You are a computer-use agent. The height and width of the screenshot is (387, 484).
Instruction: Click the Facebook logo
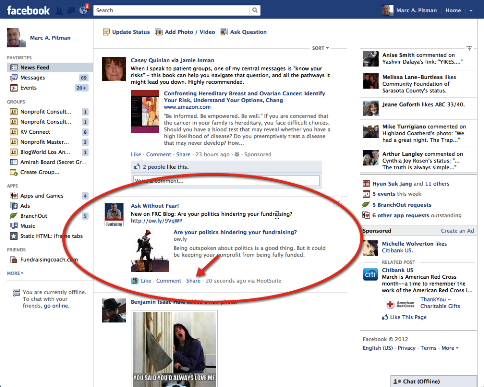click(x=28, y=10)
